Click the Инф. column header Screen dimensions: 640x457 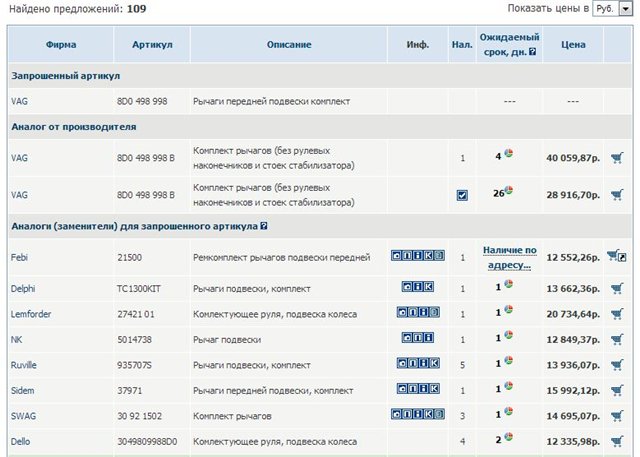tap(418, 44)
